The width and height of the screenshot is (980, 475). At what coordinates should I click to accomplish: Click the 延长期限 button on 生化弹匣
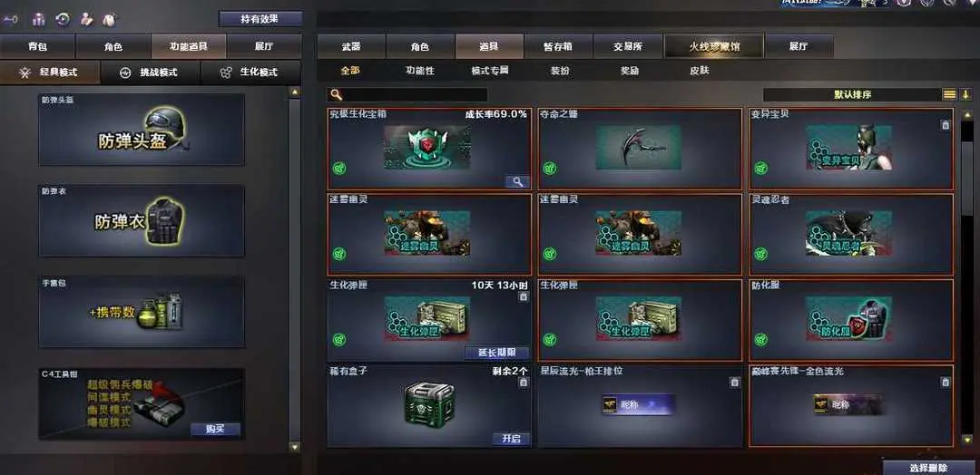pos(497,353)
